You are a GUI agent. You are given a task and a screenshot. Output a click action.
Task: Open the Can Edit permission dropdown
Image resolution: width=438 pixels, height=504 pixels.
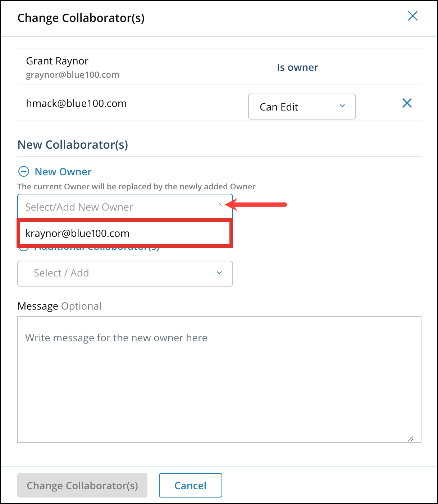pos(302,107)
